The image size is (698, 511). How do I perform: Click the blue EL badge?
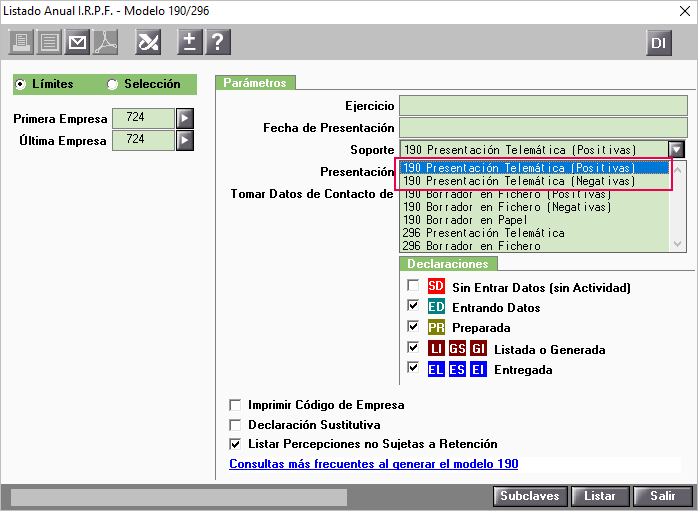[436, 369]
